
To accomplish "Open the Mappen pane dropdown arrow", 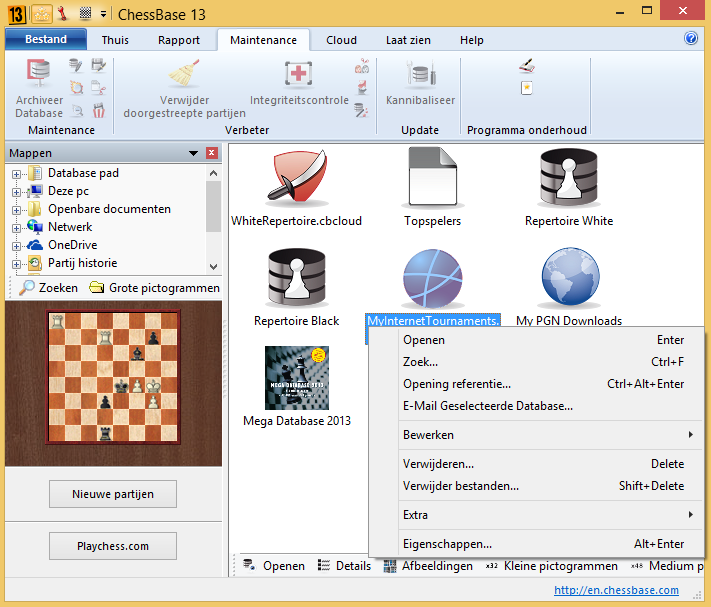I will [193, 153].
